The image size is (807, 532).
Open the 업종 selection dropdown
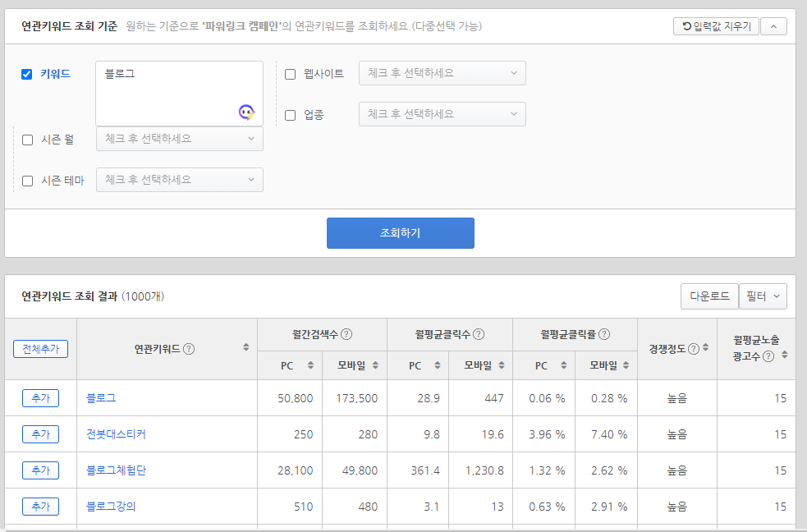point(442,113)
